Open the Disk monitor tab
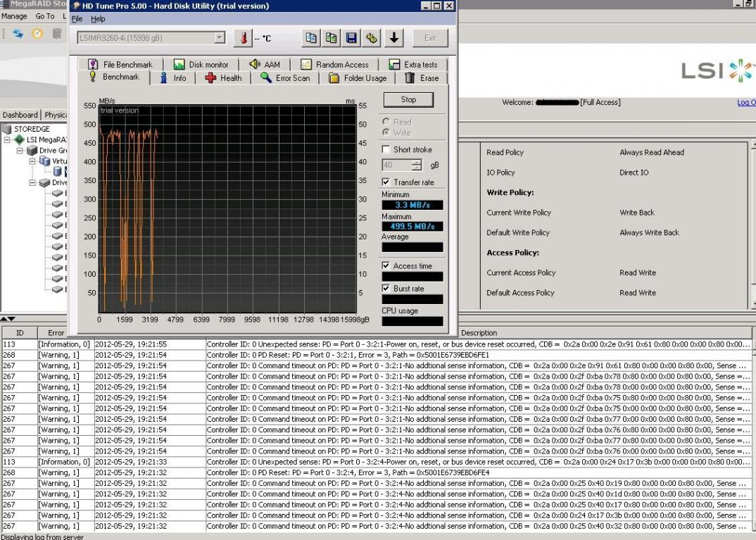Screen dimensions: 756x540 (201, 65)
